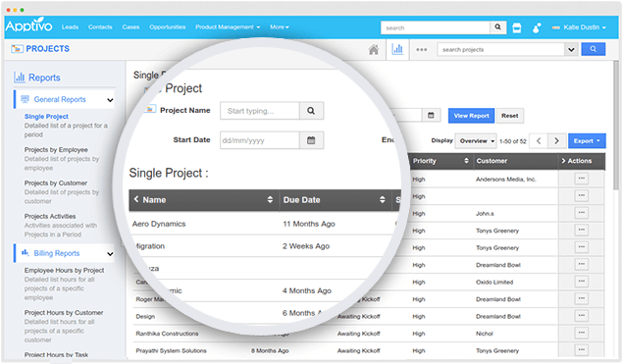Click the Prayathi System Solutions project name
Viewport: 623px width, 364px height.
pos(171,351)
